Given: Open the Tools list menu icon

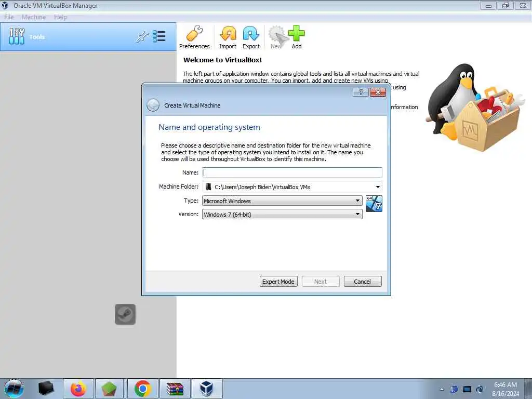Looking at the screenshot, I should (159, 36).
